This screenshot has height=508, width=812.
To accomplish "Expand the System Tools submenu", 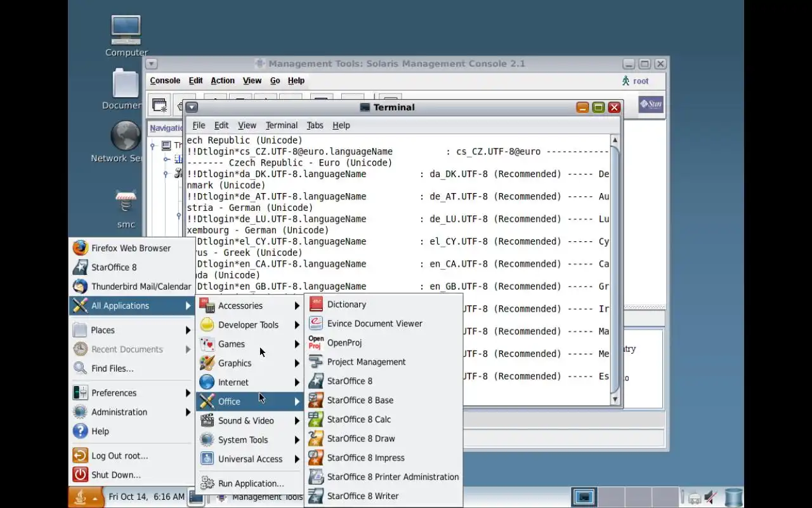I will point(250,439).
